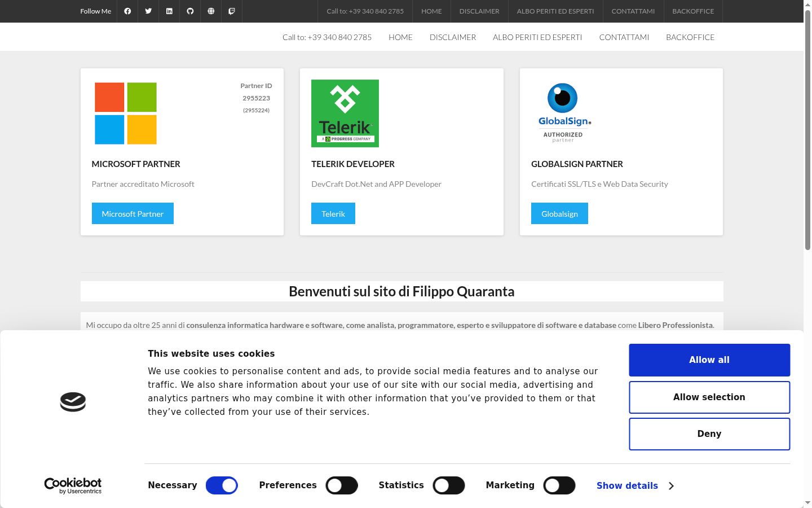Click the blue Globalsign button
This screenshot has width=812, height=508.
pyautogui.click(x=559, y=213)
